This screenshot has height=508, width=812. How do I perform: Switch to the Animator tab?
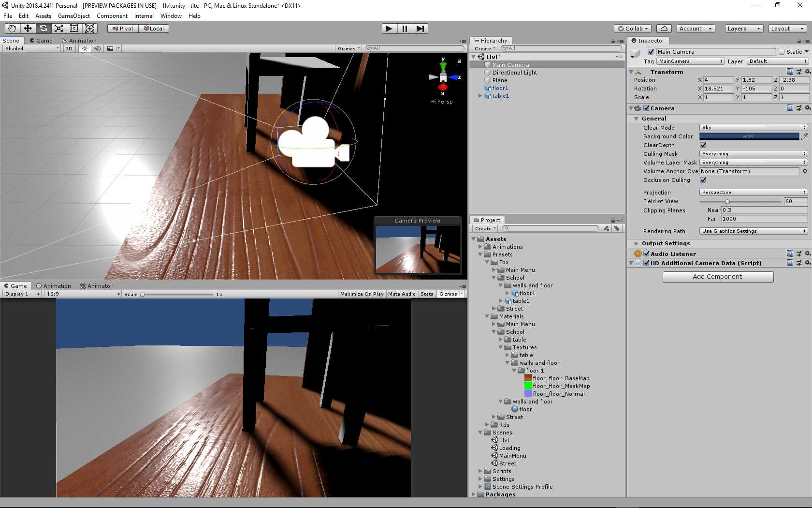96,286
